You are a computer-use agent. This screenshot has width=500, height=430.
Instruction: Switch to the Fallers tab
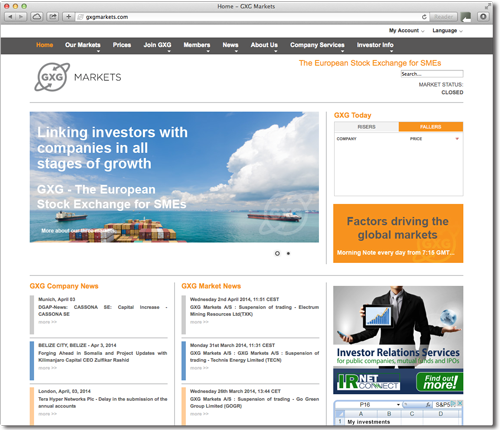pos(431,127)
